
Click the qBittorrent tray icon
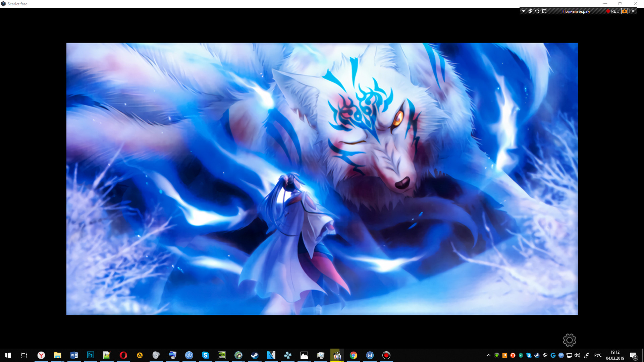(561, 355)
